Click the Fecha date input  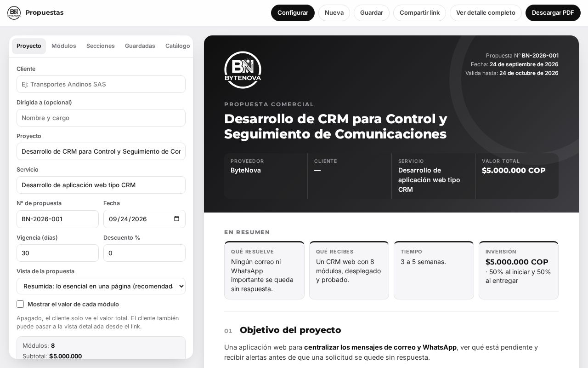(x=144, y=219)
